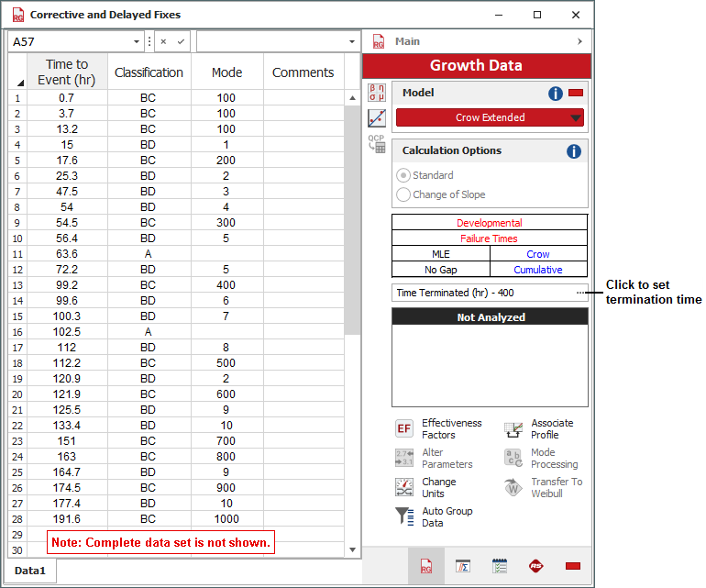
Task: Open Effectiveness Factors
Action: pyautogui.click(x=404, y=429)
